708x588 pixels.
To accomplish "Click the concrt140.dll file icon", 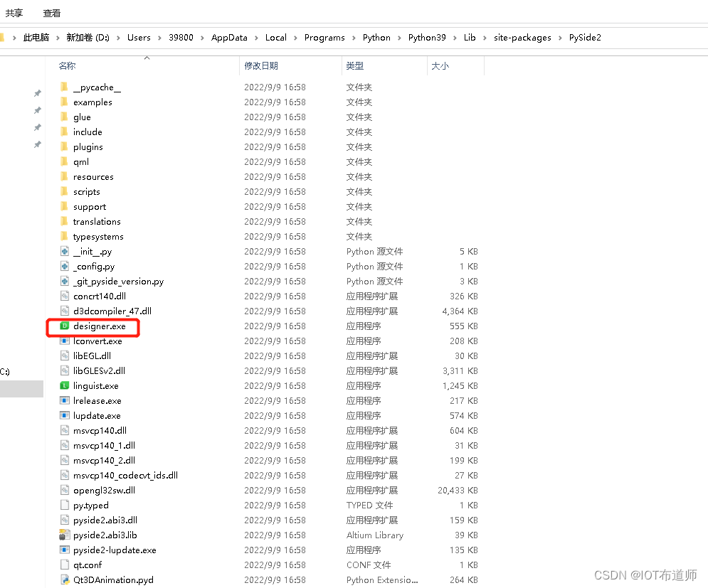I will [x=65, y=296].
